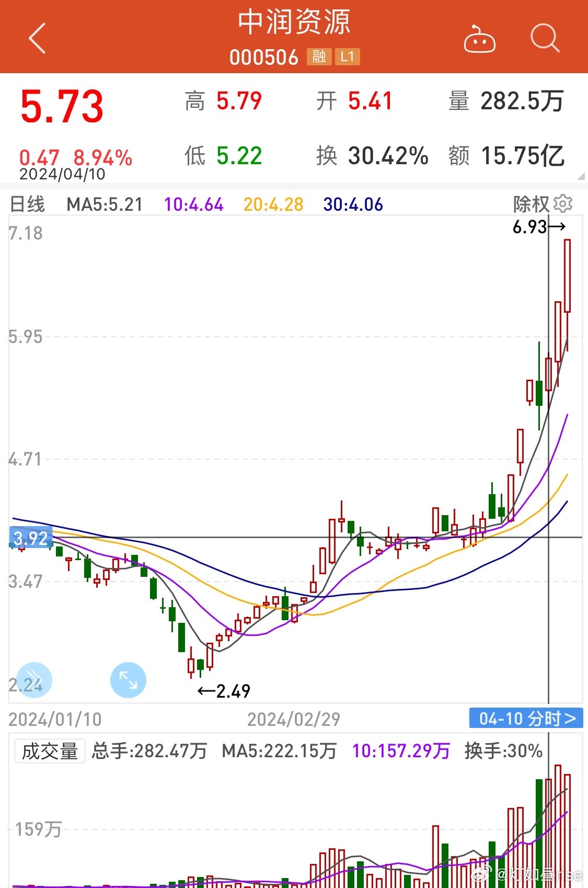Image resolution: width=588 pixels, height=888 pixels.
Task: Tap 3.47 price axis label
Action: (x=26, y=582)
